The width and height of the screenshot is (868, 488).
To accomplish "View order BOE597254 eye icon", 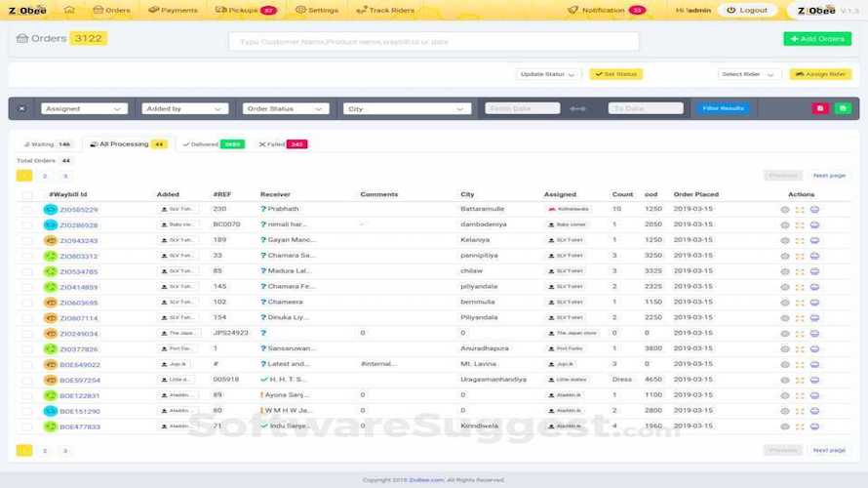I will (x=784, y=381).
